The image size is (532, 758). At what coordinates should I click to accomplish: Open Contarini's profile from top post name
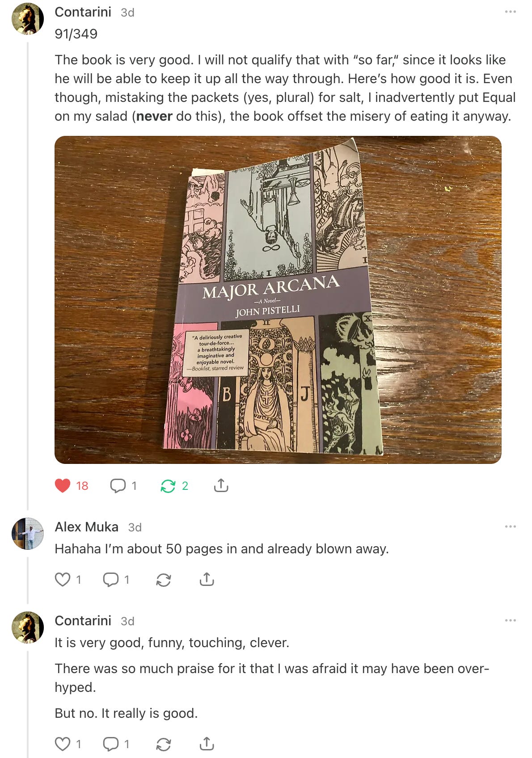83,12
